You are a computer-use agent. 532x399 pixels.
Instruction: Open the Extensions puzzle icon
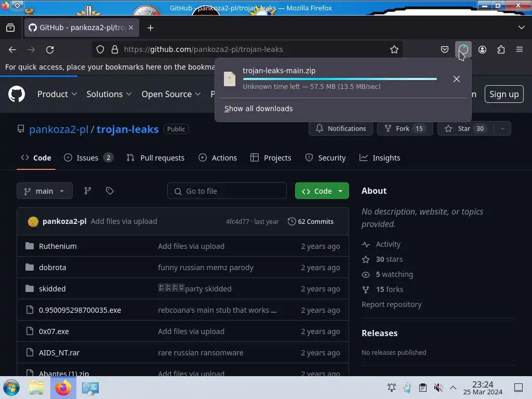pos(501,49)
